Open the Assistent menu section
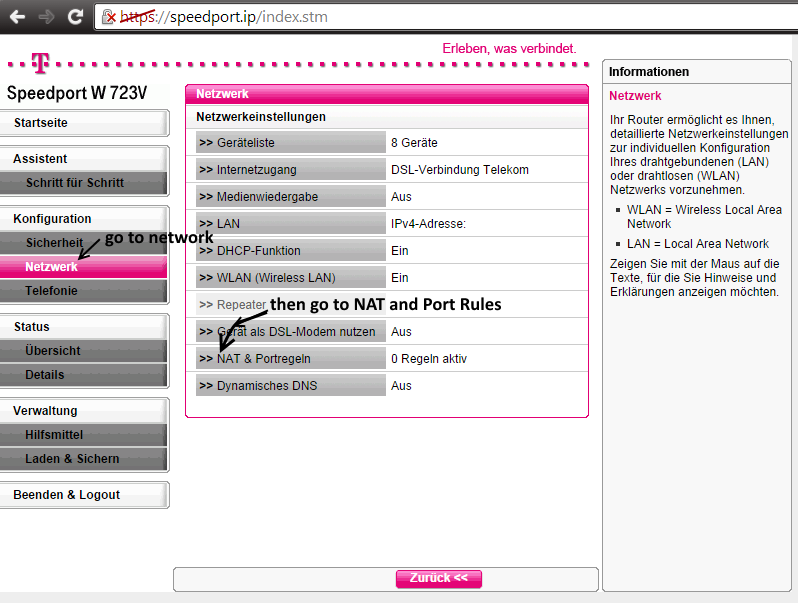Screen dimensions: 798x603 coord(84,159)
